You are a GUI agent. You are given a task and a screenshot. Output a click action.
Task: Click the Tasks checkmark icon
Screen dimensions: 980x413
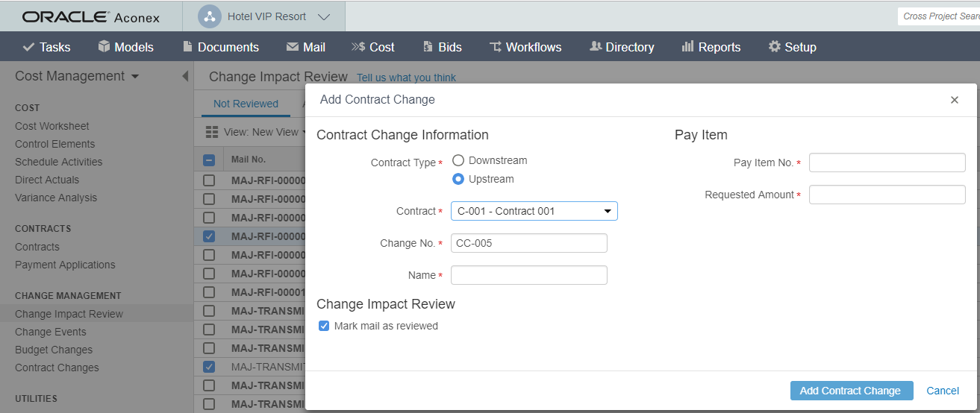pyautogui.click(x=29, y=47)
